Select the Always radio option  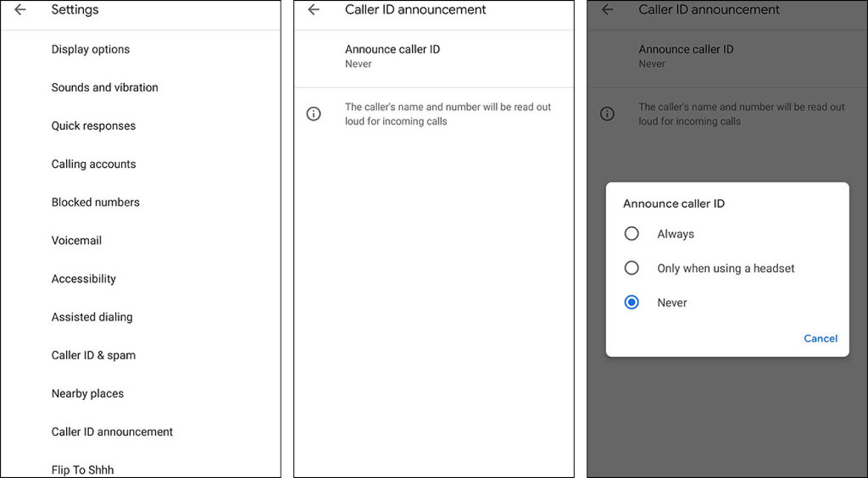632,234
